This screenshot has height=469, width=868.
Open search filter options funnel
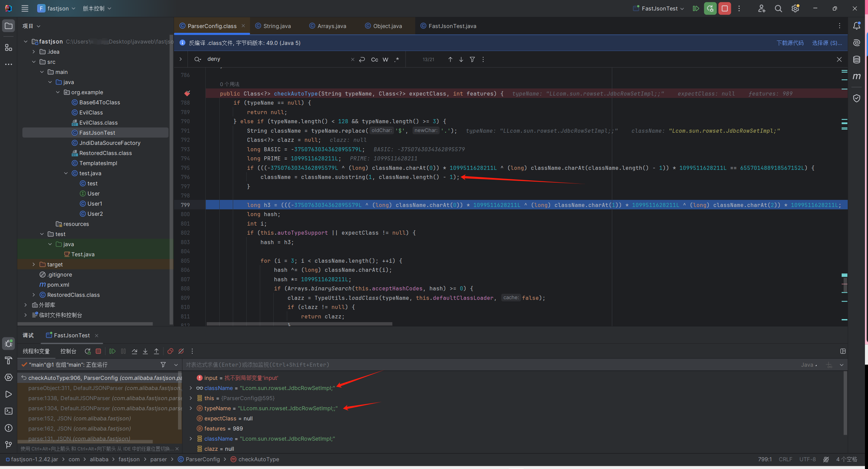click(472, 59)
